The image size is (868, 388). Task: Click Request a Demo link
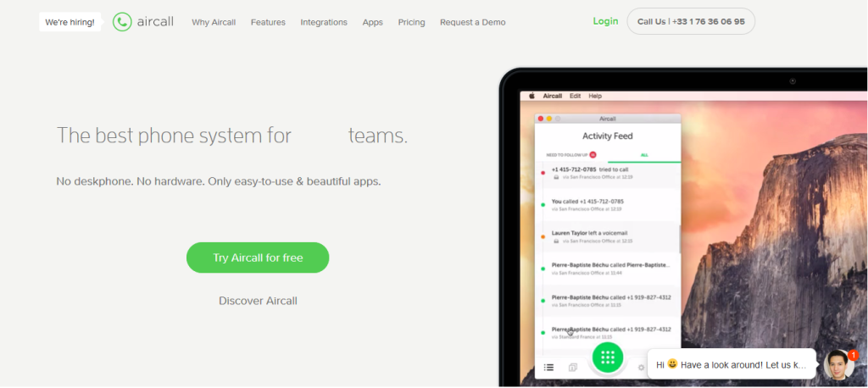pos(473,22)
